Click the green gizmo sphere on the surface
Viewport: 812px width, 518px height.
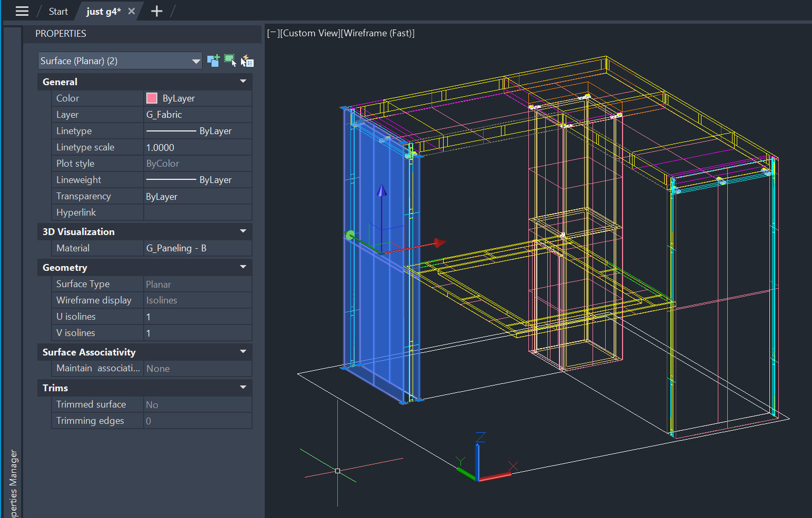350,235
